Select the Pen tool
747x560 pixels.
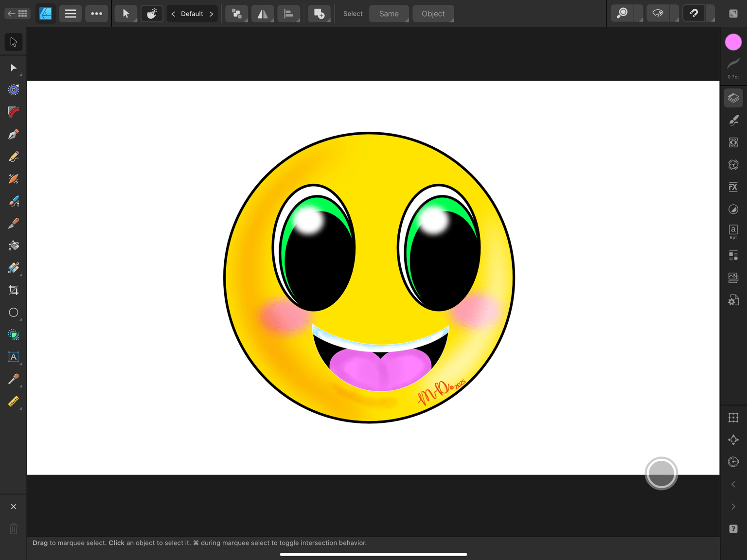[14, 135]
